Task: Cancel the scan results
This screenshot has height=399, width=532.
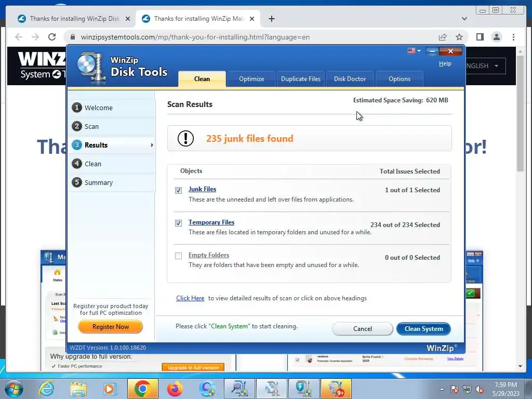Action: point(362,329)
